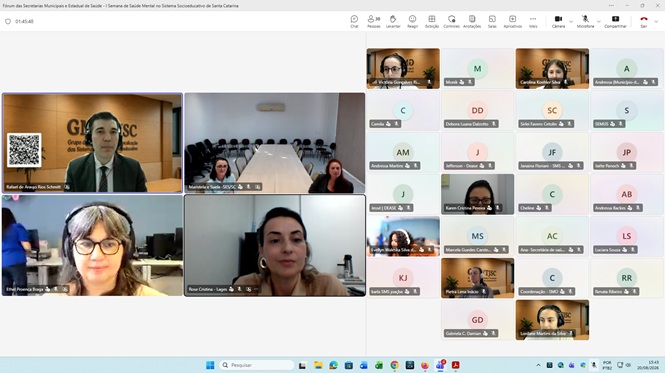Click the Pesquisar taskbar search field
665x373 pixels.
(x=257, y=365)
